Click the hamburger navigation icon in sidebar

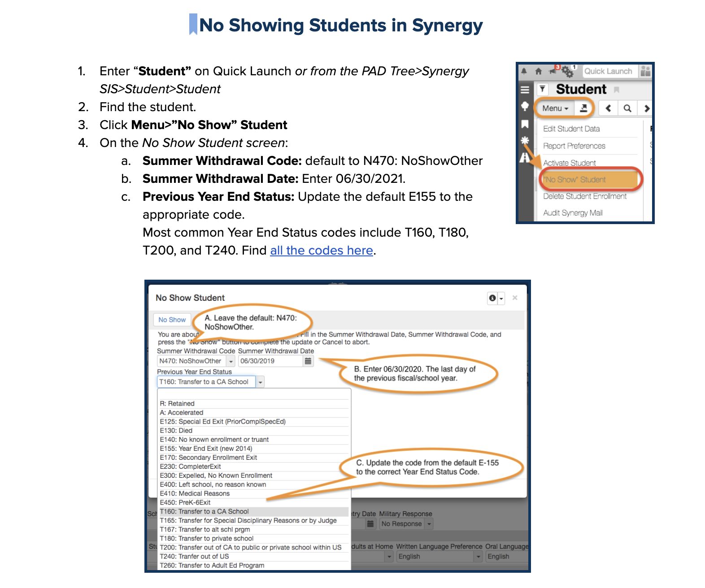point(525,90)
